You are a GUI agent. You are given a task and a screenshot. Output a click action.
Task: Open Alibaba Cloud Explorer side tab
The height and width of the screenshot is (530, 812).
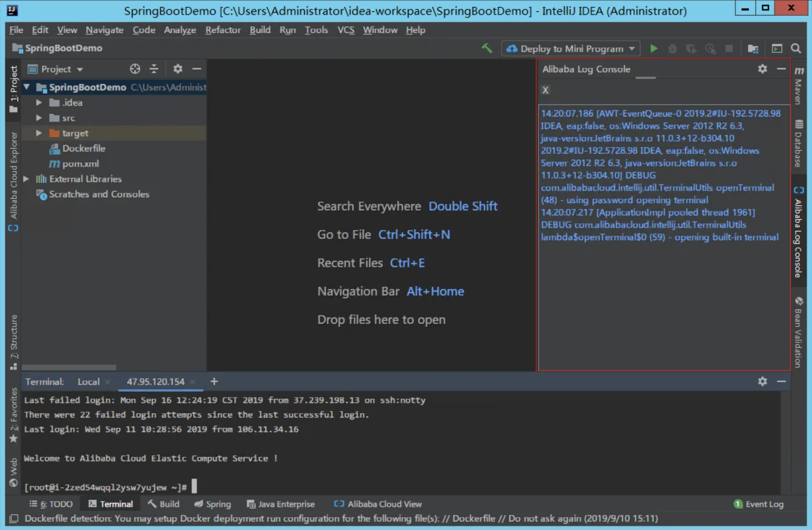click(14, 181)
